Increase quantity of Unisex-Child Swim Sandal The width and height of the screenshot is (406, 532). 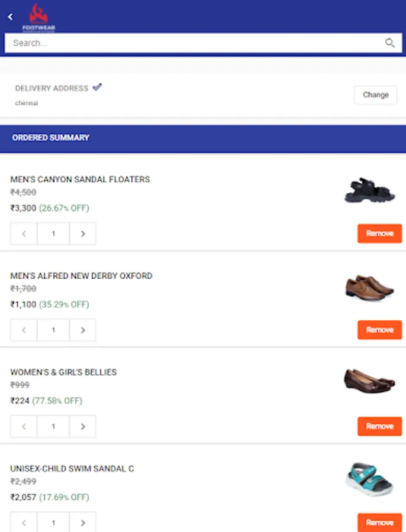click(83, 523)
